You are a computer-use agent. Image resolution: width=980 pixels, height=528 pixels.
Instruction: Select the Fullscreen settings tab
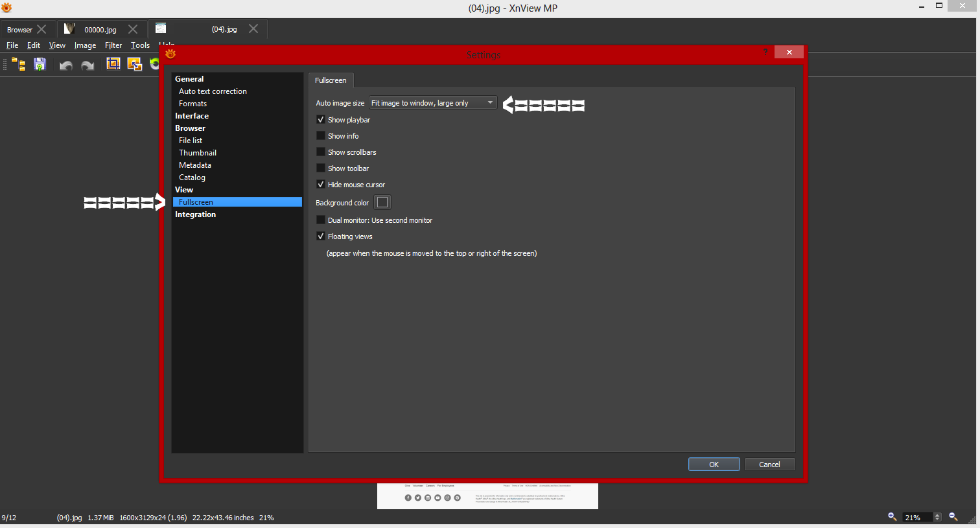point(331,80)
